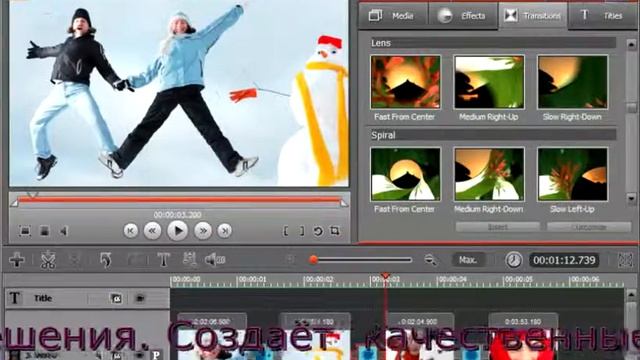The height and width of the screenshot is (360, 640).
Task: Activate the crop tool in preview
Action: tap(335, 231)
